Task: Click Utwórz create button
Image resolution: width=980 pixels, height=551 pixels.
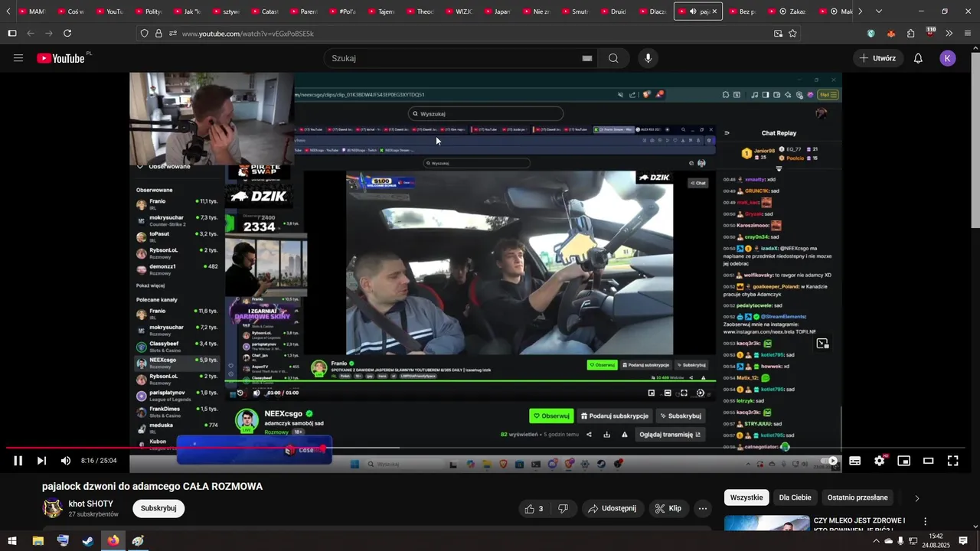Action: (x=877, y=58)
